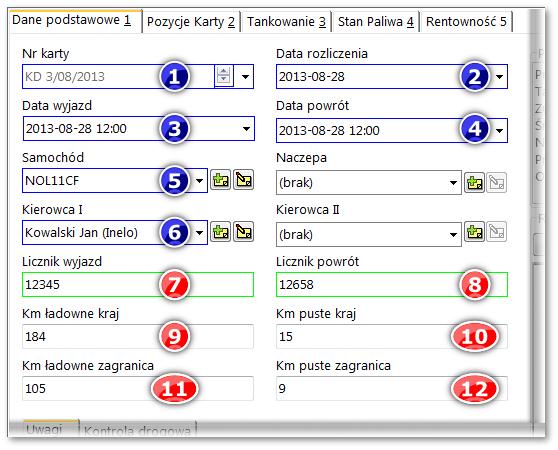
Task: Edit selected vehicle NOL11CF icon
Action: pyautogui.click(x=244, y=180)
